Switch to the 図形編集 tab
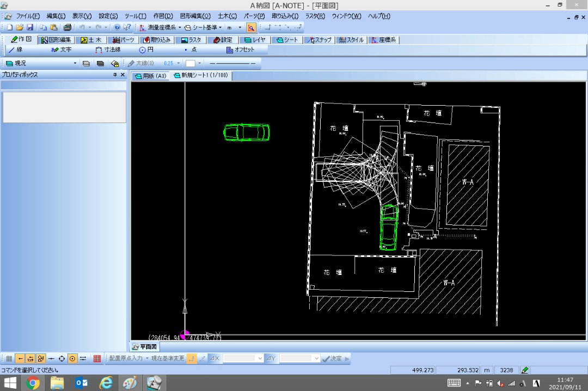This screenshot has width=588, height=391. click(x=56, y=40)
